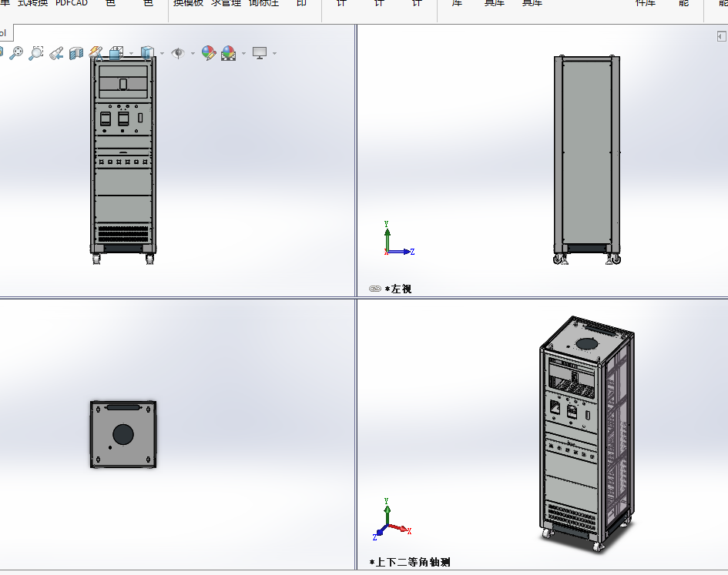
Task: Click the *上下二等角轴测 view label
Action: coord(410,563)
